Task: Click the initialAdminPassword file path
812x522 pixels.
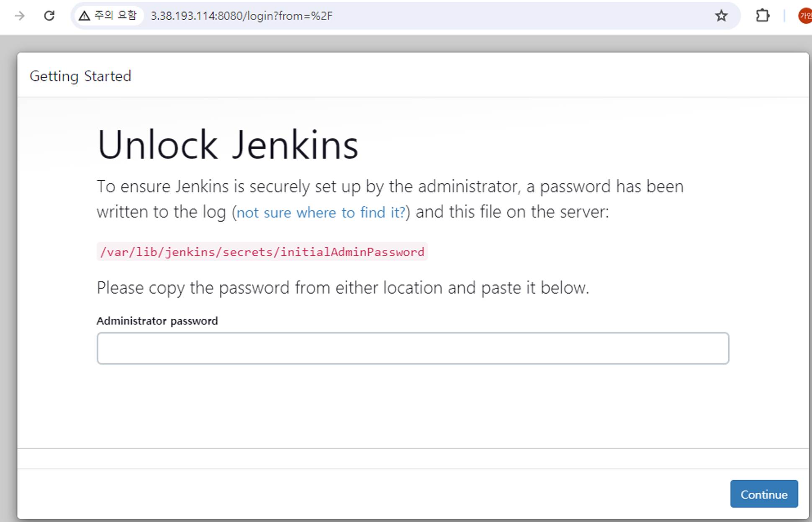Action: tap(262, 252)
